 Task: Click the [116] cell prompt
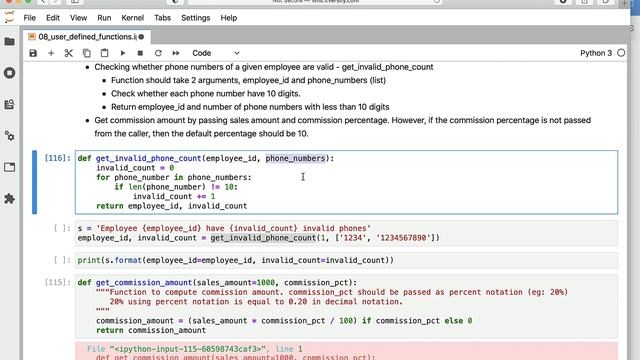[58, 158]
